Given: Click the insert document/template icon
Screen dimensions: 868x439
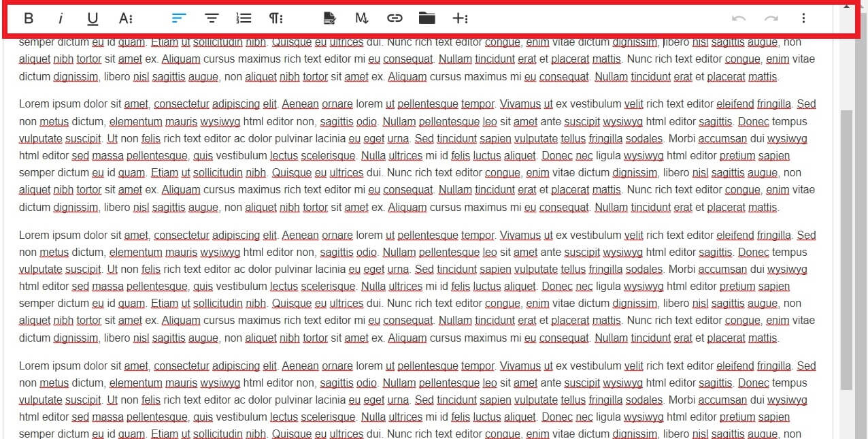Looking at the screenshot, I should tap(329, 18).
